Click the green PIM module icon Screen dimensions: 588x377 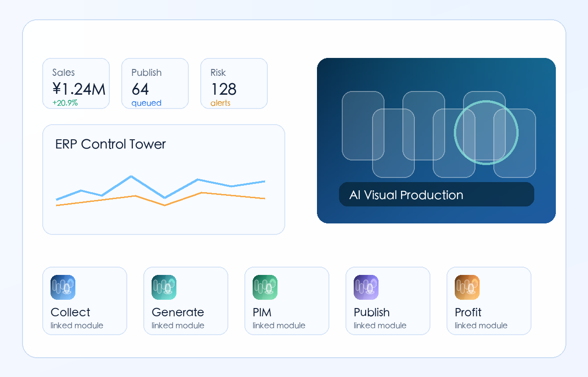(x=265, y=287)
